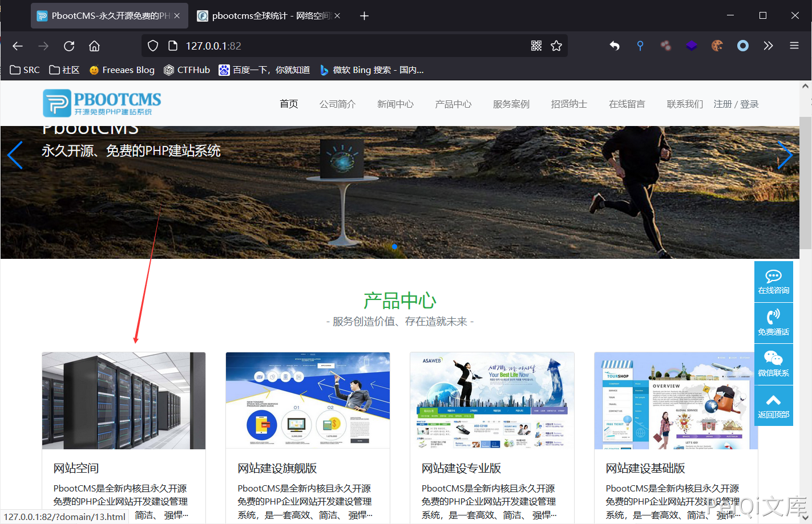Open the 网站建设专业版 product thumbnail
This screenshot has height=524, width=812.
(x=492, y=401)
